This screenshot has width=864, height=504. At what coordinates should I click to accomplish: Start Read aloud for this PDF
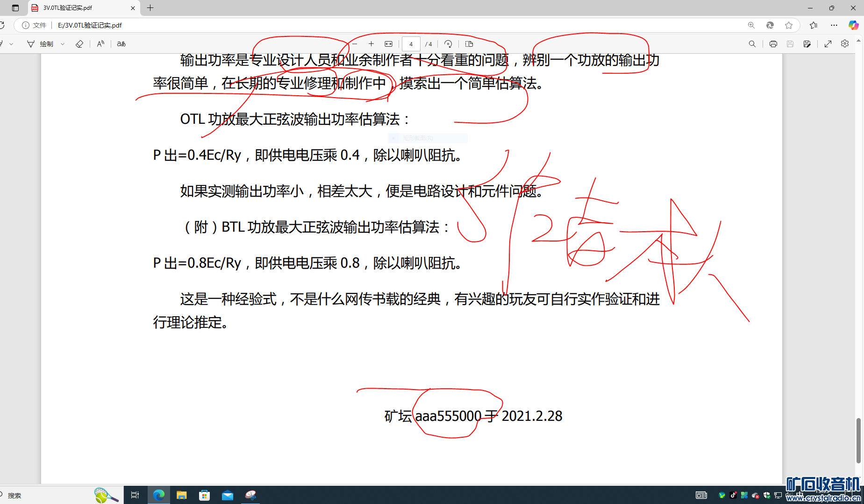(x=100, y=44)
